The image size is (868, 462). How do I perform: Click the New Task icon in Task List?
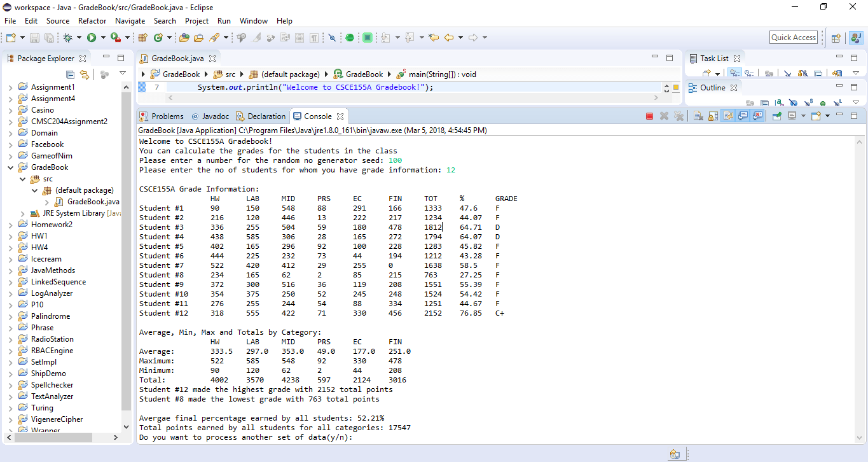[706, 74]
